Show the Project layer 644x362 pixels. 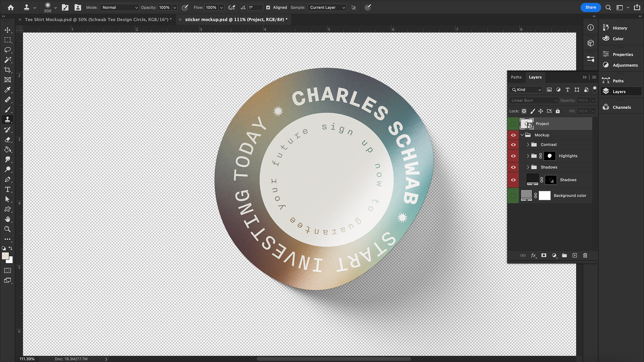pyautogui.click(x=513, y=124)
